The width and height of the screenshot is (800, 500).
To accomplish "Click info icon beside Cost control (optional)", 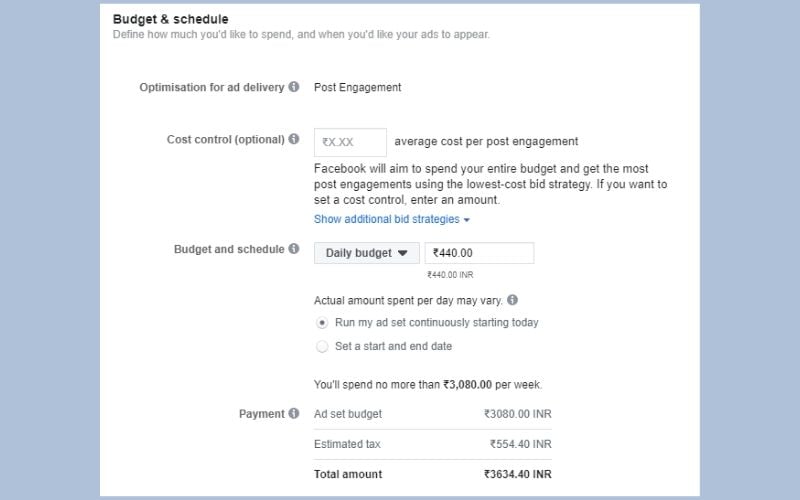I will [294, 139].
